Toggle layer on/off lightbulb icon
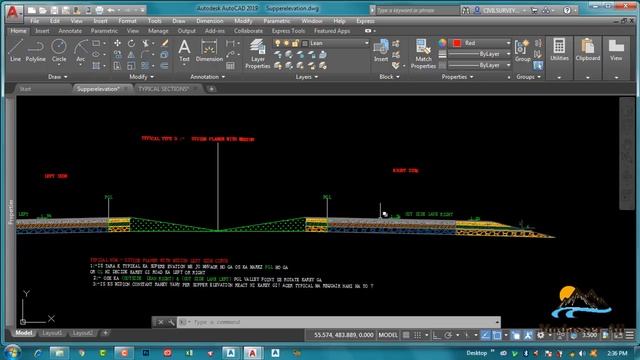 (278, 43)
